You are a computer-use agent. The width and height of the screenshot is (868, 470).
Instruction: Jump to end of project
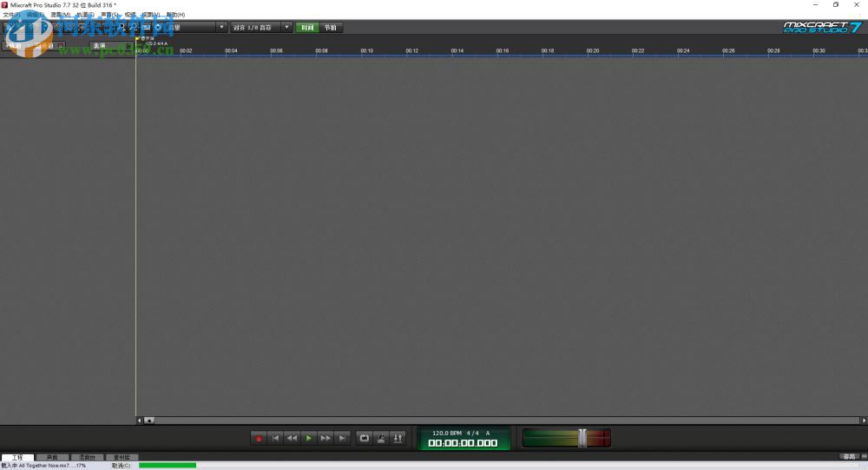pyautogui.click(x=342, y=438)
